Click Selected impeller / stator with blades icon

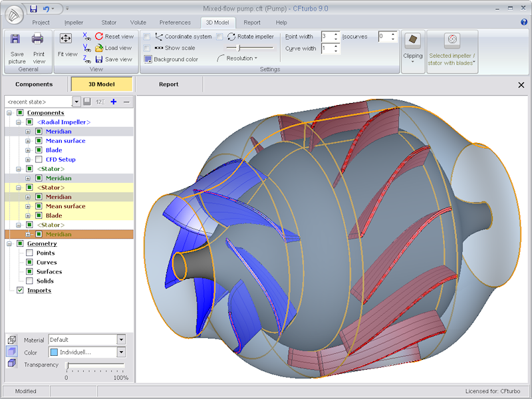pyautogui.click(x=452, y=40)
